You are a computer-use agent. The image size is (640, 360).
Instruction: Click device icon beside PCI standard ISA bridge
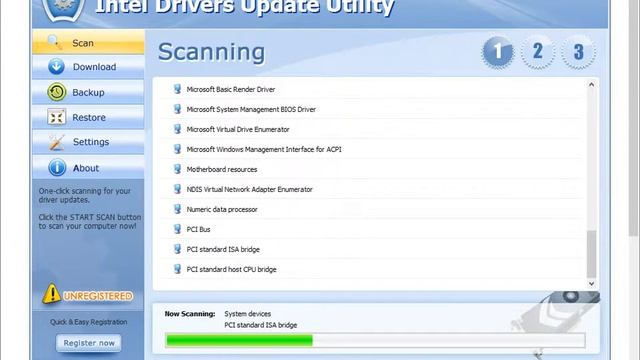[x=177, y=249]
